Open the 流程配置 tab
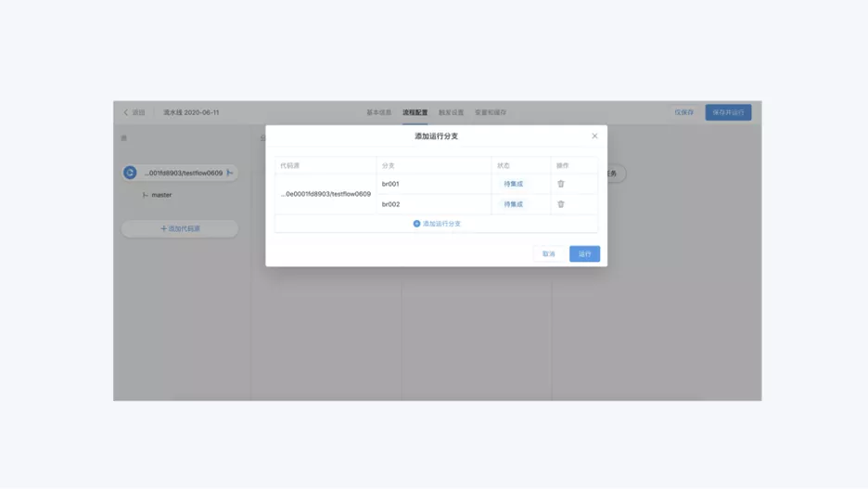This screenshot has width=868, height=490. [415, 112]
